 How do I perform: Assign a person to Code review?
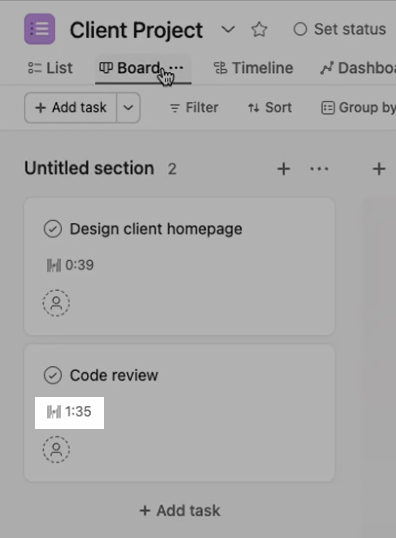point(56,449)
